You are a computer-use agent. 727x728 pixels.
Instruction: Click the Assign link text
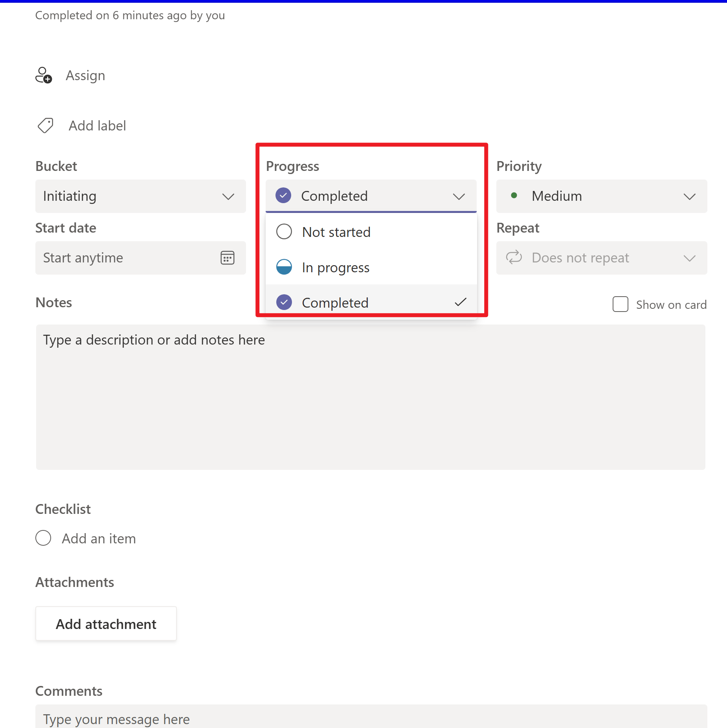tap(85, 75)
